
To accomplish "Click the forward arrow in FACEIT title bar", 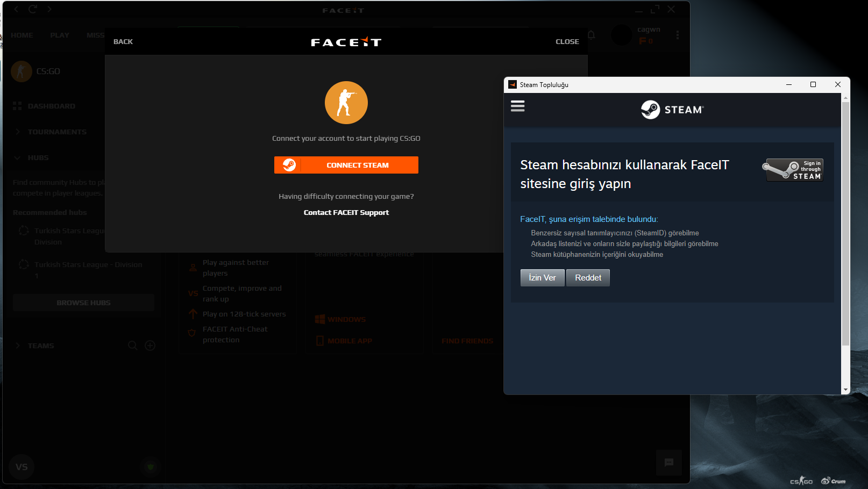I will 49,9.
